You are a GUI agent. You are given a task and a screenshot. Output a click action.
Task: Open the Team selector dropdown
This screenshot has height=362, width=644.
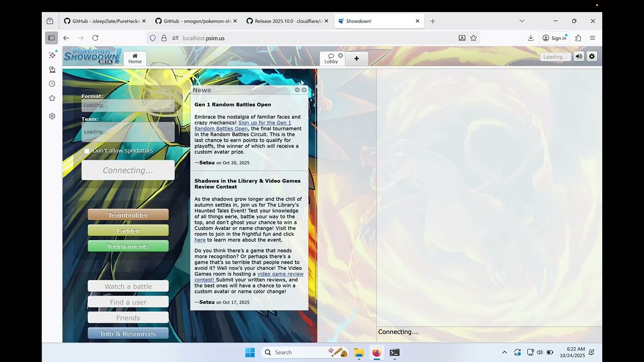[128, 132]
